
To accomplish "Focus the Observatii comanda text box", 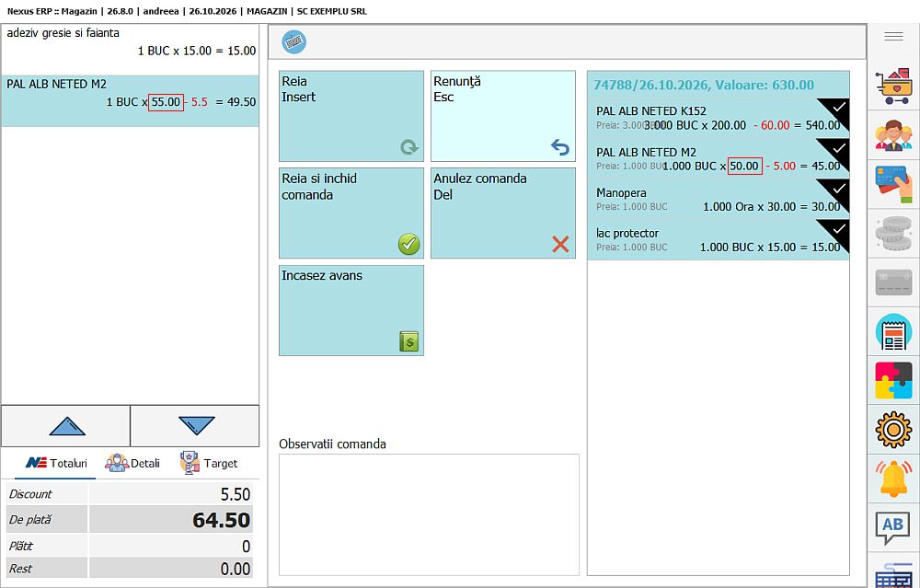I will (x=429, y=514).
